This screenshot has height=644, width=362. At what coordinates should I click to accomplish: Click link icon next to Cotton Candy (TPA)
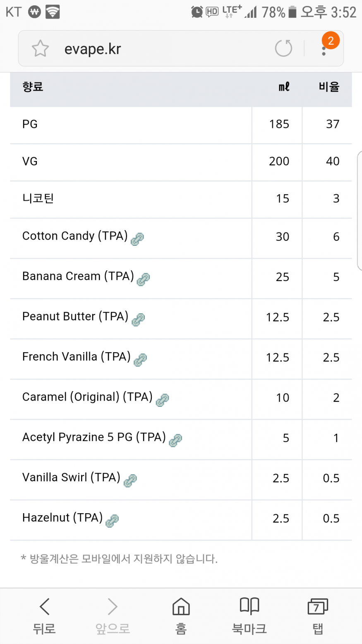[x=137, y=239]
